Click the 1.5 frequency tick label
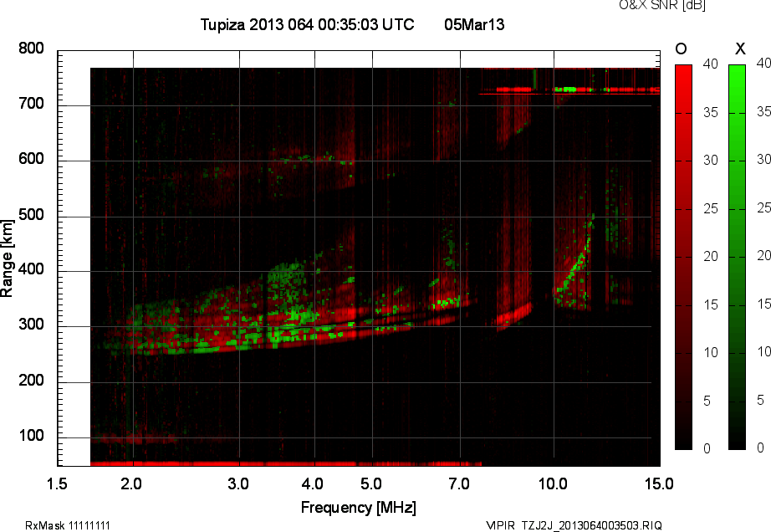This screenshot has height=532, width=771. tap(57, 483)
